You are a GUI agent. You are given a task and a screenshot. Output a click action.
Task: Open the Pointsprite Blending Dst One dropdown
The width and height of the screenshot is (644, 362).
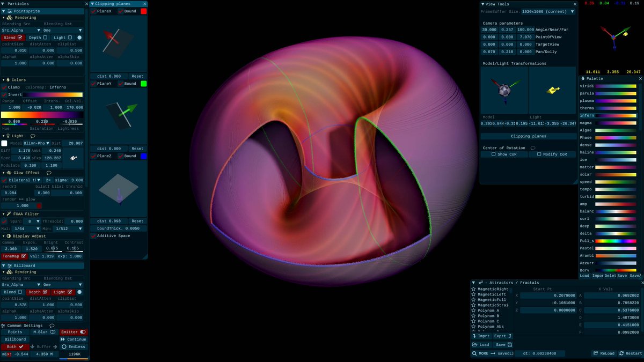tap(63, 31)
